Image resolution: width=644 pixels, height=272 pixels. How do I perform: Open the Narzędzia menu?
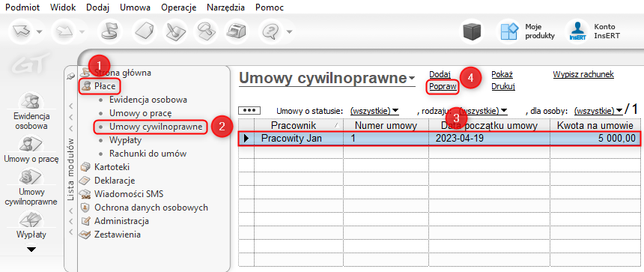click(226, 7)
